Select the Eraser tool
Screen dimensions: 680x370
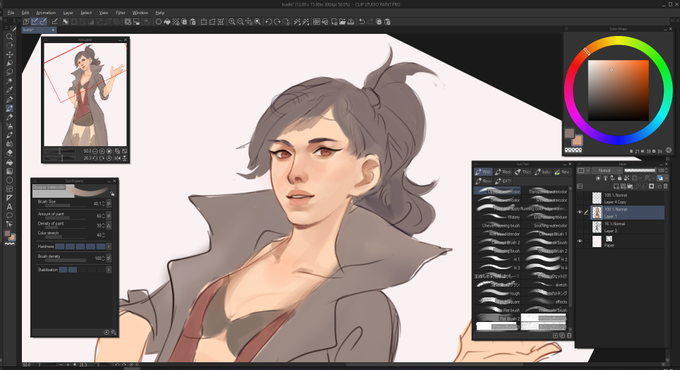click(9, 153)
